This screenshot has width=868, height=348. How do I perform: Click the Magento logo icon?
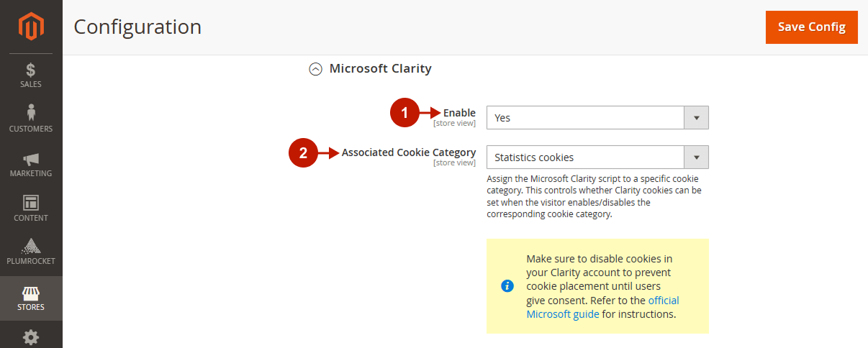31,27
